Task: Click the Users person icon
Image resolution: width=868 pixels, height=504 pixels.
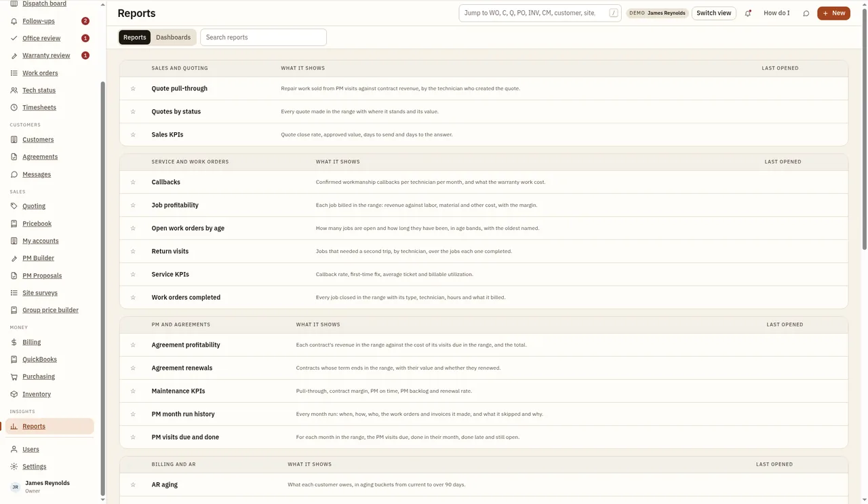Action: 14,449
